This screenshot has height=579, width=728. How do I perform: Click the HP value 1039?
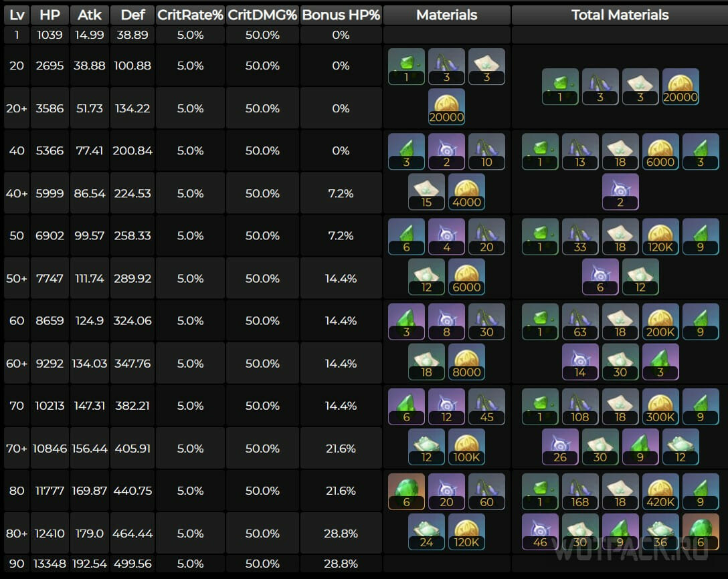coord(50,35)
